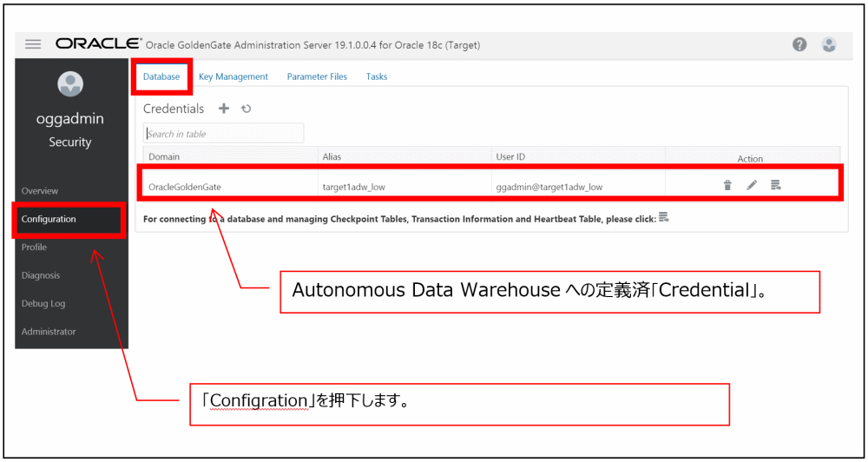Click the Security label under oggadmin

(69, 142)
